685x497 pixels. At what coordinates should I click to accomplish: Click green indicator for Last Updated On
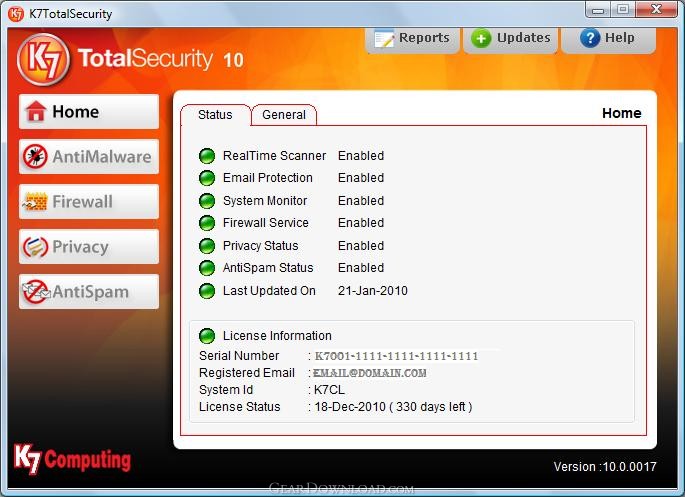[207, 291]
